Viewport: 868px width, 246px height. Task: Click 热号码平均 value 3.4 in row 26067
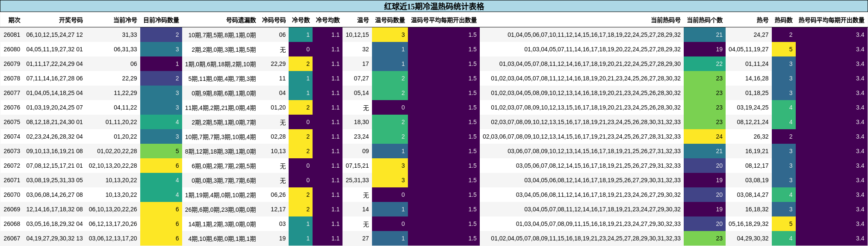[x=832, y=238]
